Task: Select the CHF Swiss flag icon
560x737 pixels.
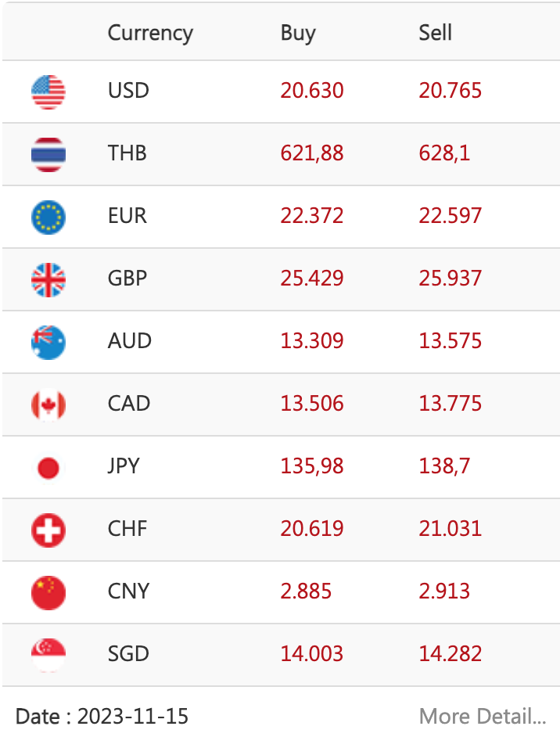Action: 48,529
